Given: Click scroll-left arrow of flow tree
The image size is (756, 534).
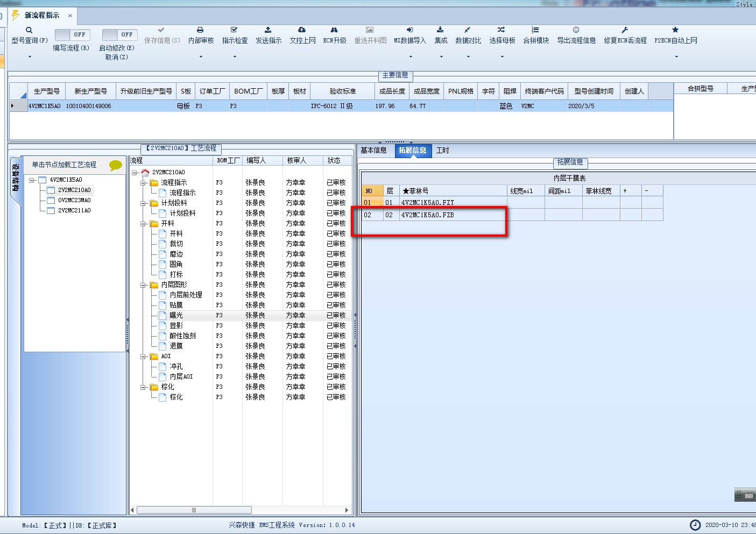Looking at the screenshot, I should [x=133, y=510].
